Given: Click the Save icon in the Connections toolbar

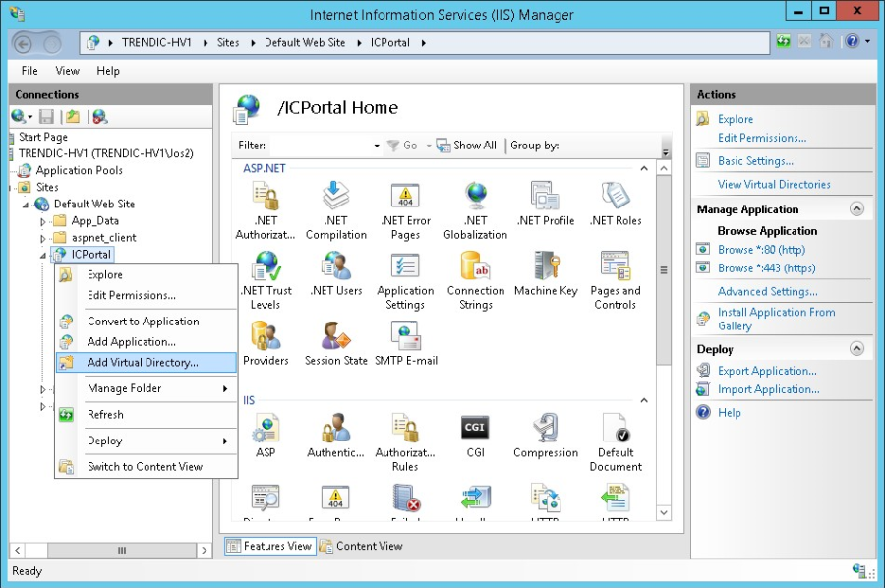Looking at the screenshot, I should pyautogui.click(x=46, y=117).
